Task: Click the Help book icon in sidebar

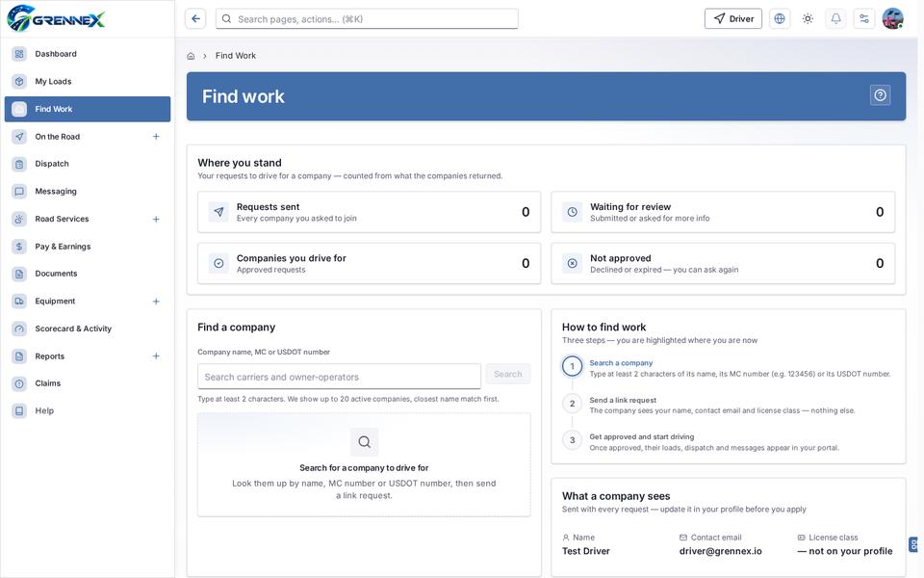Action: point(19,411)
